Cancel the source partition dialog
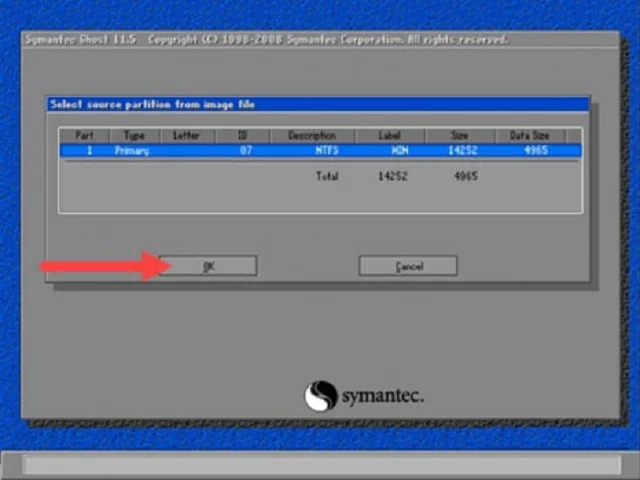Viewport: 640px width, 480px height. tap(408, 266)
